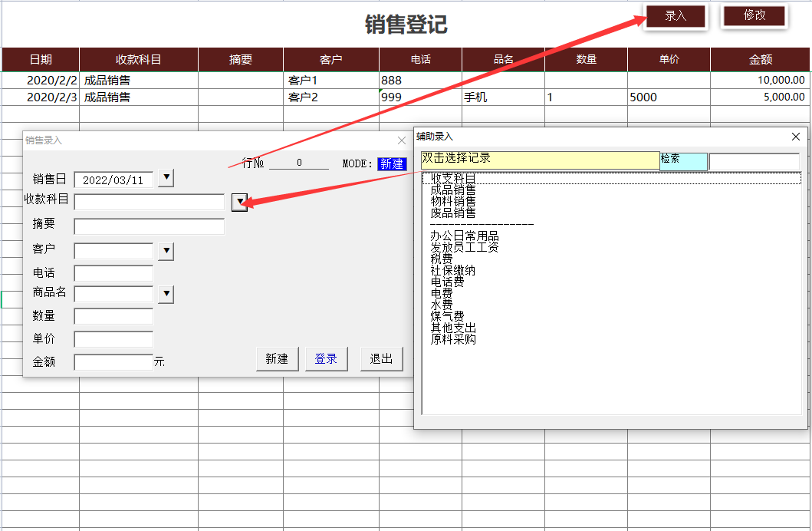812x531 pixels.
Task: Click the 退出 button
Action: click(381, 359)
